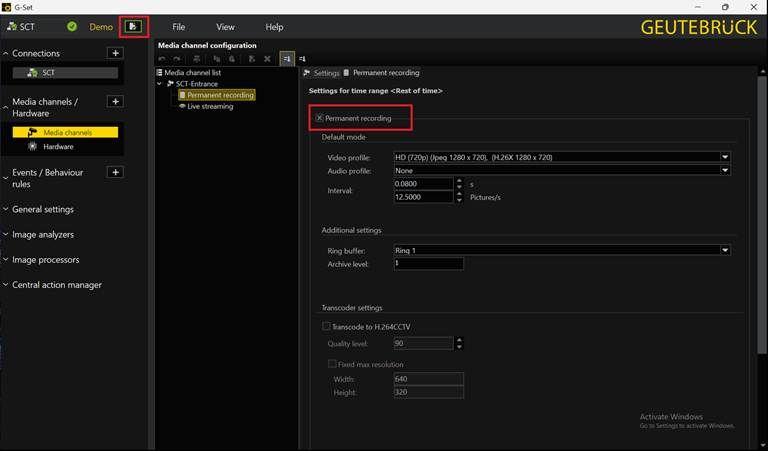
Task: Add media channel hardware with the plus button
Action: coord(115,101)
